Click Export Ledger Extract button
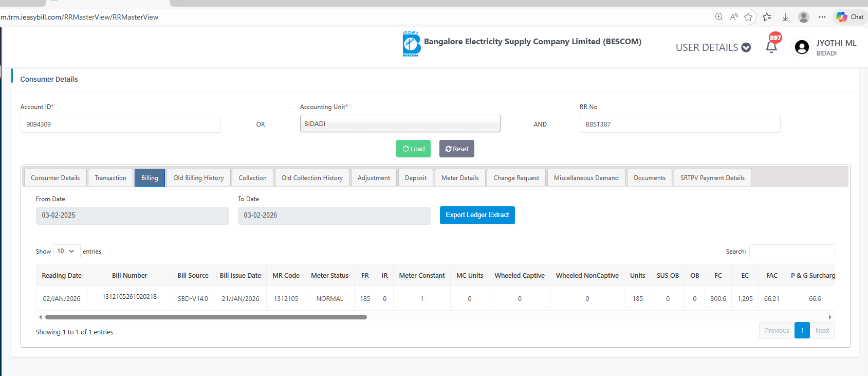Image resolution: width=868 pixels, height=376 pixels. [x=477, y=215]
